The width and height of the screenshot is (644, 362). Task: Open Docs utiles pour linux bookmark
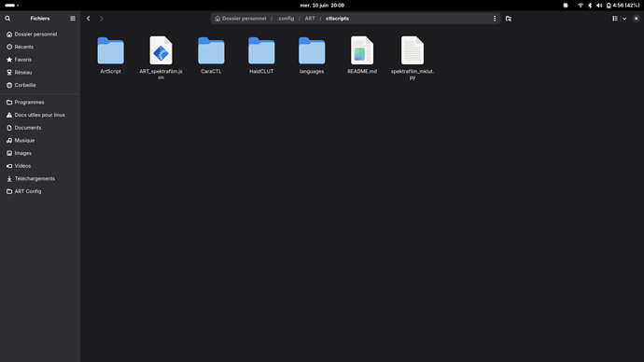[x=40, y=115]
